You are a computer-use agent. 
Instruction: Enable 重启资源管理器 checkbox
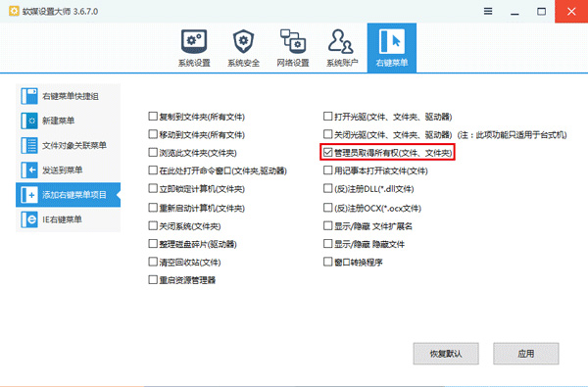coord(153,280)
